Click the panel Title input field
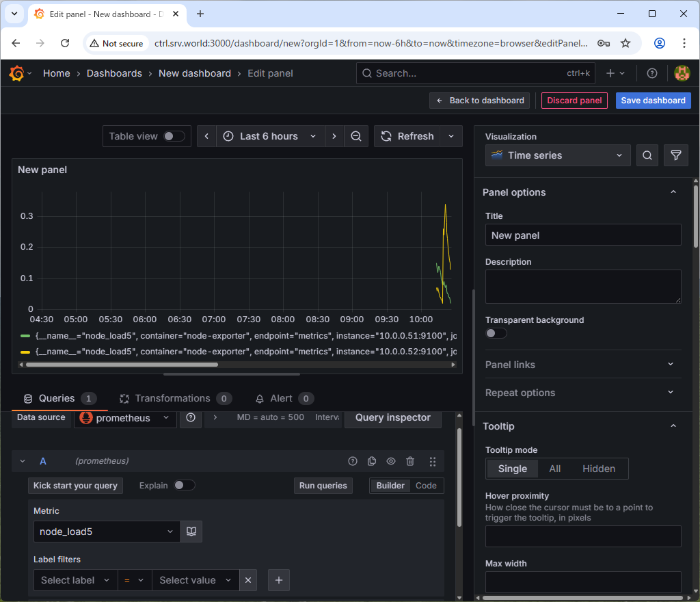This screenshot has width=700, height=602. tap(582, 235)
